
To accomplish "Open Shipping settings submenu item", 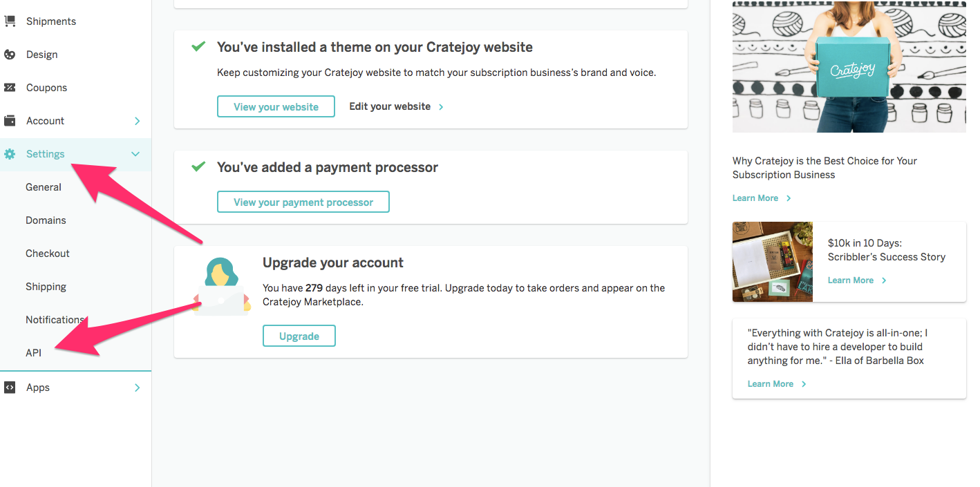I will tap(46, 287).
